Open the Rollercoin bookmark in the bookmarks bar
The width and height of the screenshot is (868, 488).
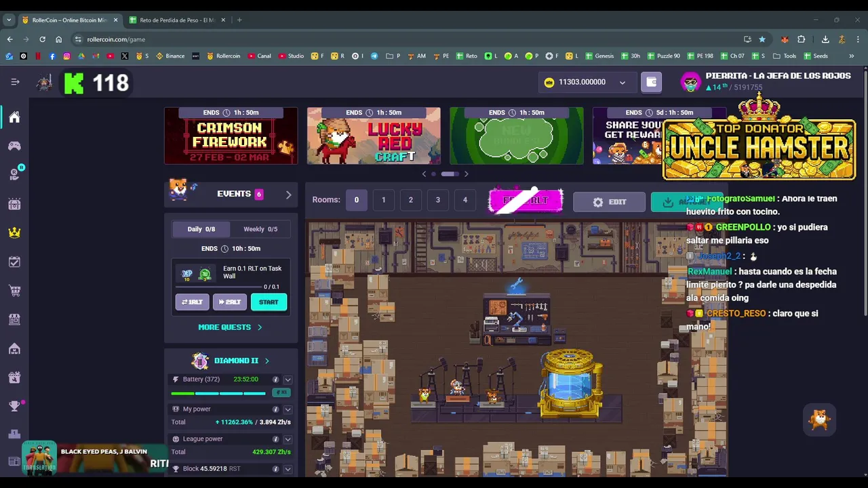coord(224,56)
